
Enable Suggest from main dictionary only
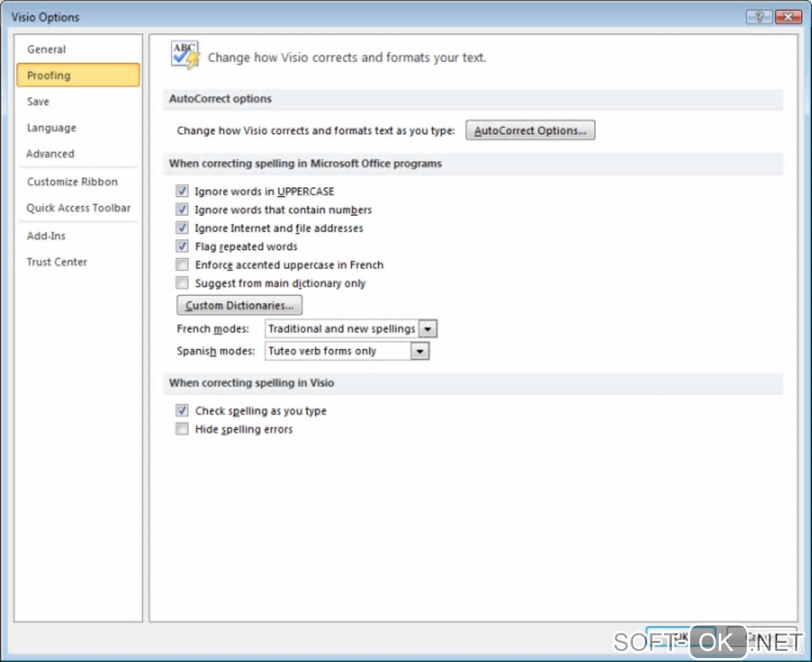click(x=182, y=283)
